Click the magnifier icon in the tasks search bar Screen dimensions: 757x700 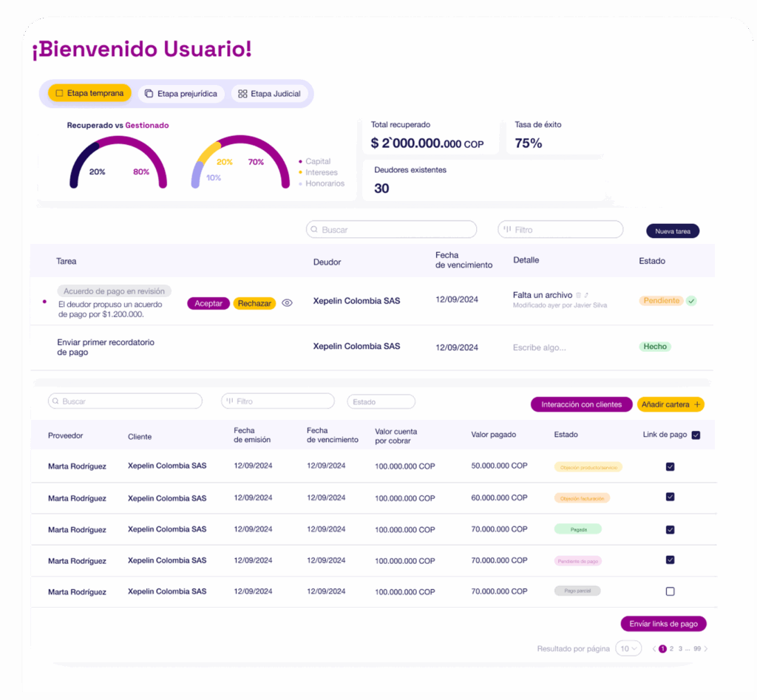click(x=315, y=230)
